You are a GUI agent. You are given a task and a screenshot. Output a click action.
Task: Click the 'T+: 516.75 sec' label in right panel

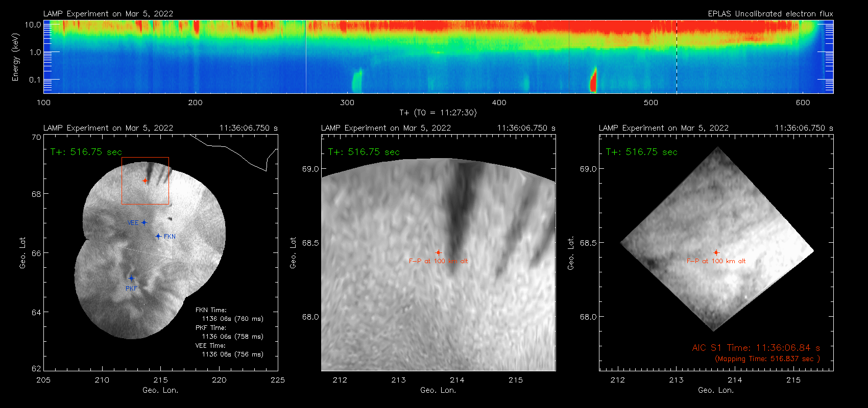pyautogui.click(x=642, y=152)
